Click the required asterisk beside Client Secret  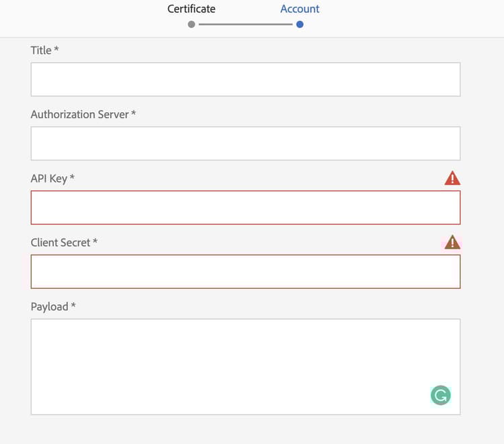[x=95, y=241]
